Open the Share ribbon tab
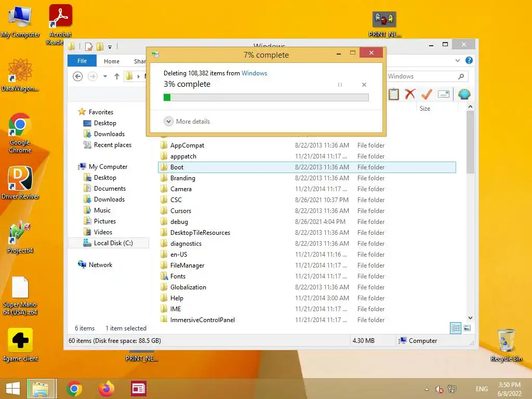 [x=140, y=61]
